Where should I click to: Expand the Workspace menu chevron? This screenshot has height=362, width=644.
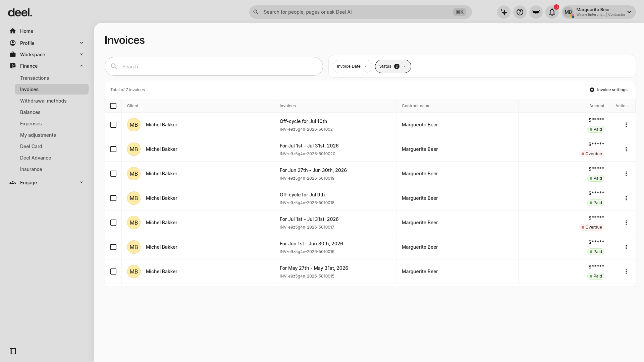pyautogui.click(x=82, y=54)
